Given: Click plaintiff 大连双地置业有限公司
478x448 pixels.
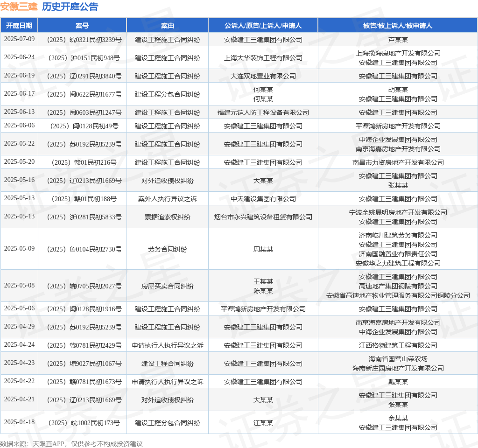Looking at the screenshot, I should pyautogui.click(x=263, y=76).
